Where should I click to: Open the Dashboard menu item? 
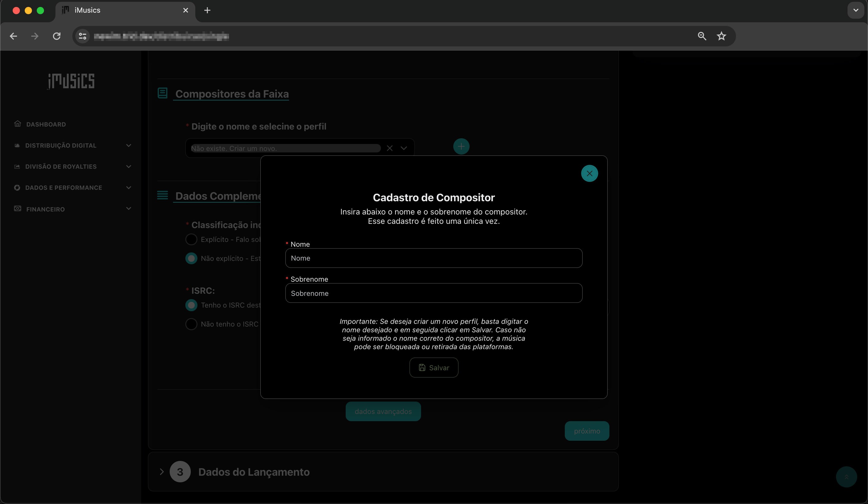click(46, 124)
